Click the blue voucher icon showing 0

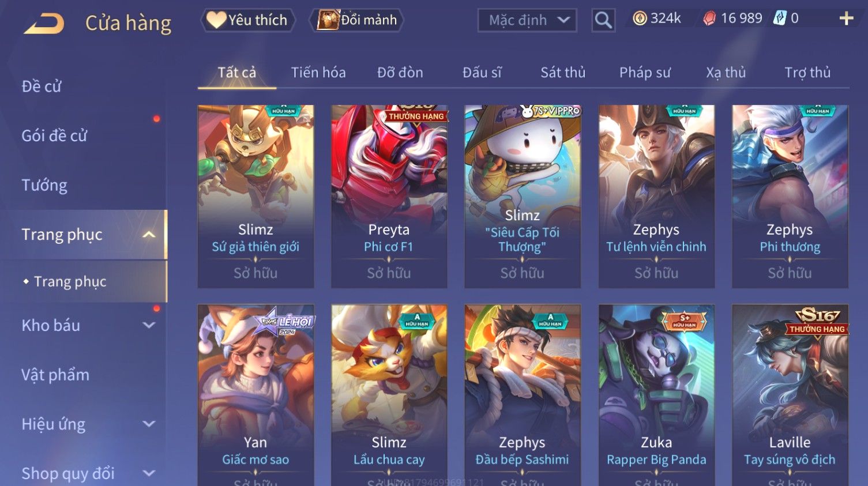pyautogui.click(x=780, y=18)
